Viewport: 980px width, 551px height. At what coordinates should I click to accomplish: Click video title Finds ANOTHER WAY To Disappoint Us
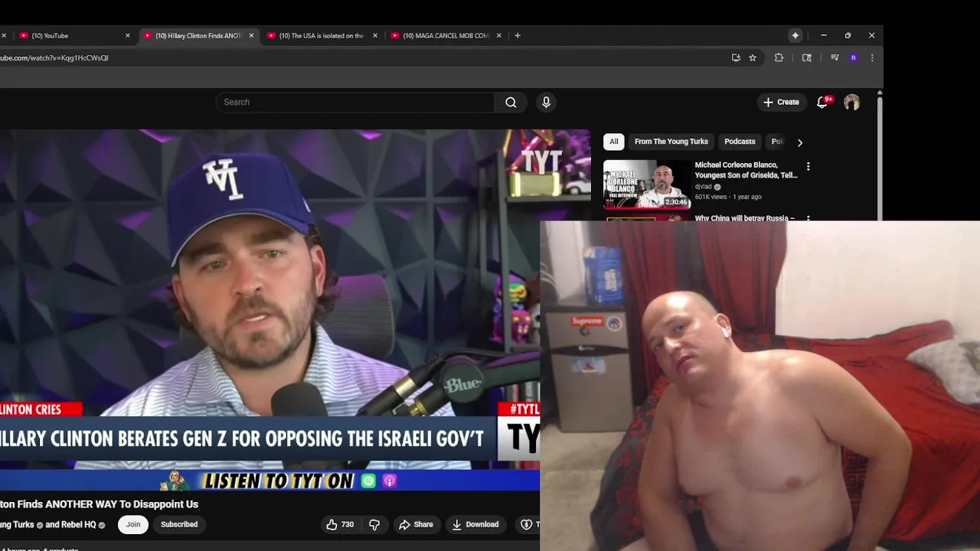[99, 504]
